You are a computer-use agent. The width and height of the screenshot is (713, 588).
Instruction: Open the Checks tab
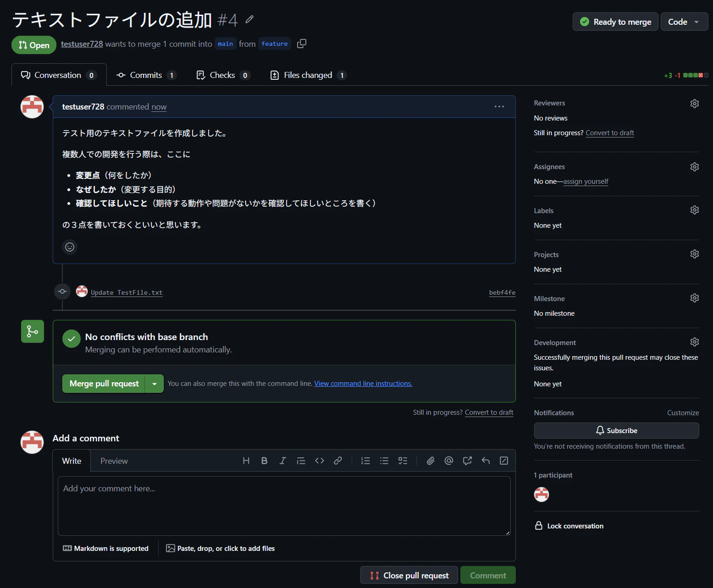click(223, 75)
